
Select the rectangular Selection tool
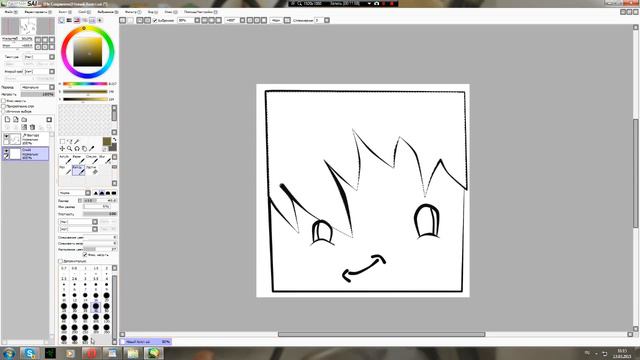click(62, 142)
